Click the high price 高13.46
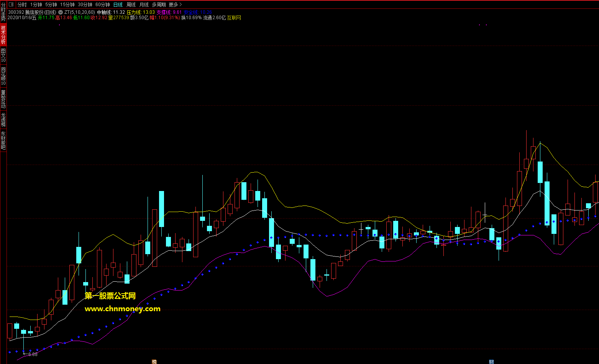This screenshot has width=599, height=364. coord(64,18)
